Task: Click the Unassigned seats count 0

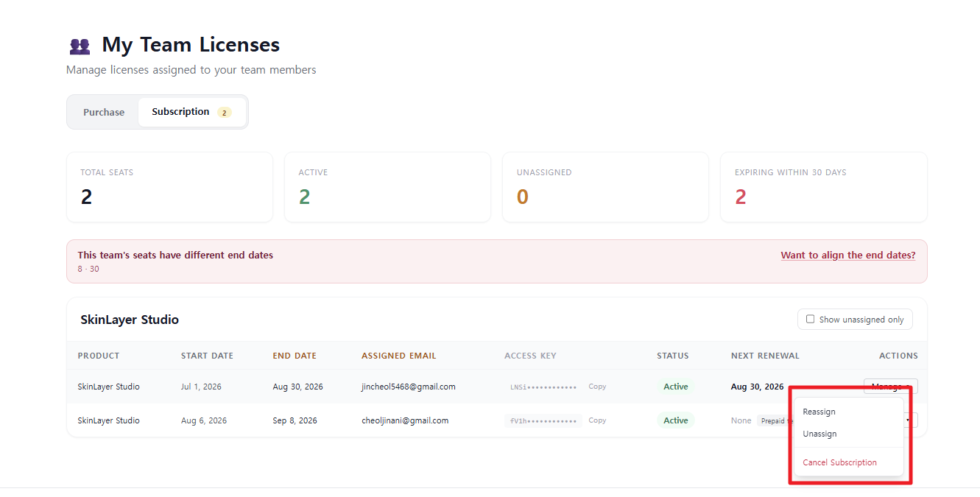Action: [x=522, y=197]
